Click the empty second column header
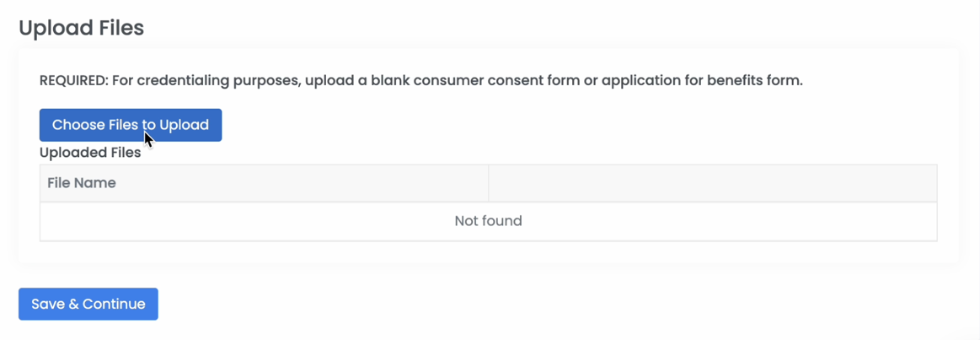 click(x=712, y=183)
